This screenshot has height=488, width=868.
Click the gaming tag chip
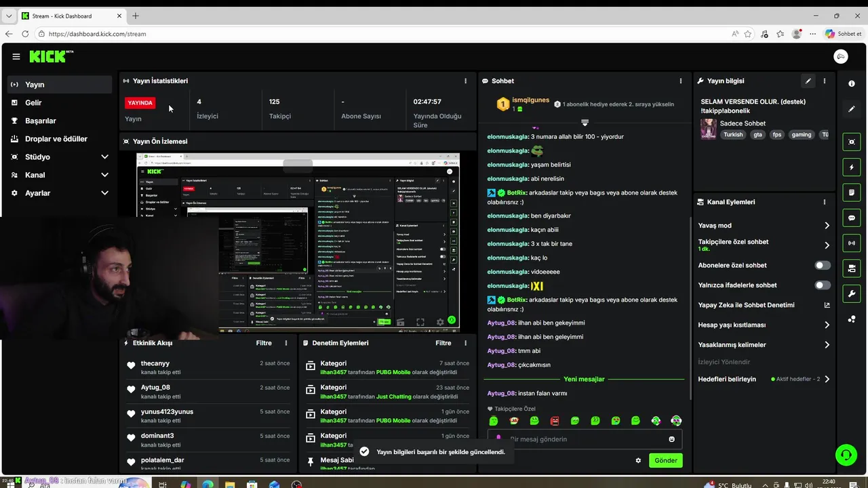point(801,135)
